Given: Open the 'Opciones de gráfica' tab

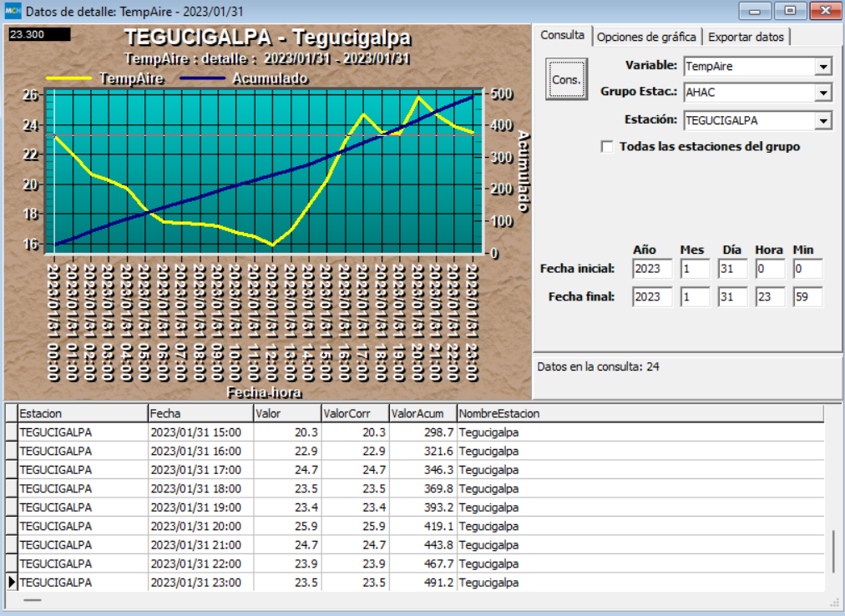Looking at the screenshot, I should click(x=646, y=38).
